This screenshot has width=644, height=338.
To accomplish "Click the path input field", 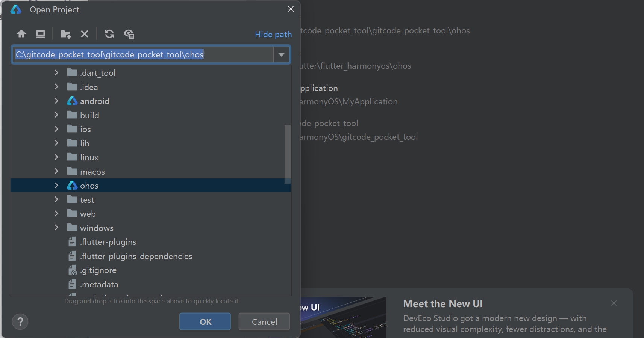I will 143,55.
